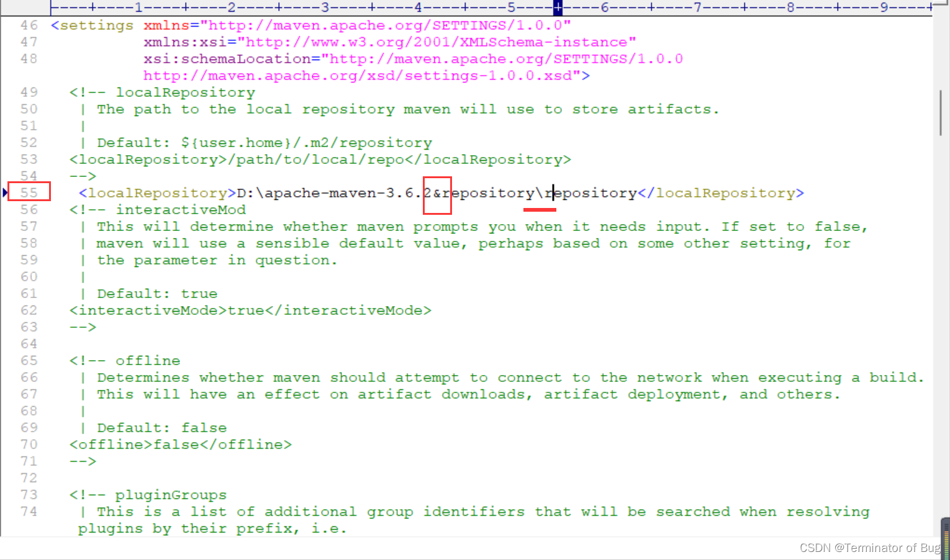Click closing </localRepository> tag on line 55
Viewport: 950px width, 560px height.
click(721, 193)
